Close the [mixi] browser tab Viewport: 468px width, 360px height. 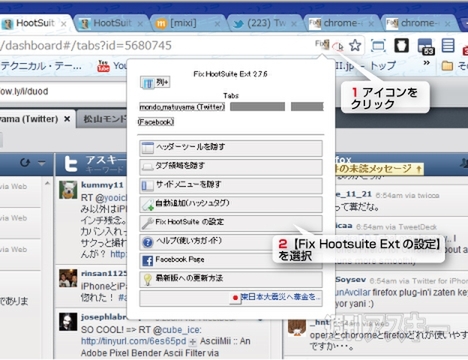pyautogui.click(x=217, y=24)
